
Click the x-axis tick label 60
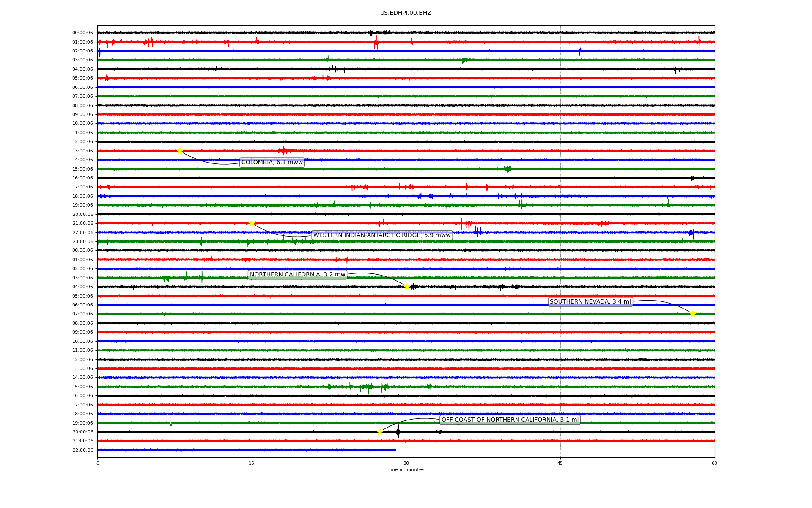coord(714,463)
